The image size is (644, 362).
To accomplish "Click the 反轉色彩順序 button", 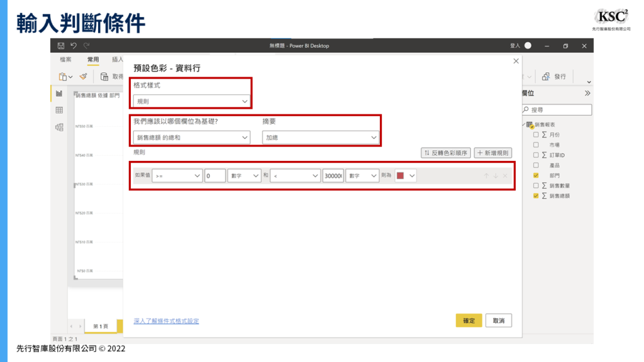I will [446, 153].
